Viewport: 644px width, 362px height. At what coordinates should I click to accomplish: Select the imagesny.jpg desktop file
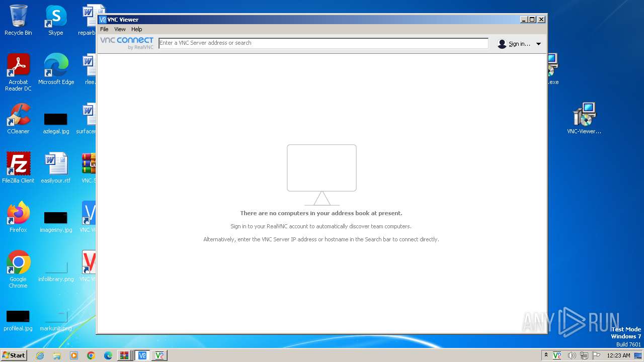click(56, 222)
